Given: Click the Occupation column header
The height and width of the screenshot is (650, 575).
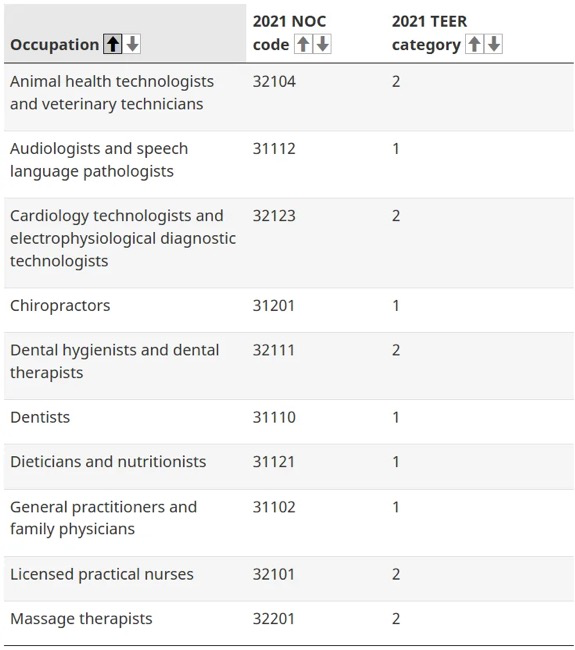Looking at the screenshot, I should 54,45.
